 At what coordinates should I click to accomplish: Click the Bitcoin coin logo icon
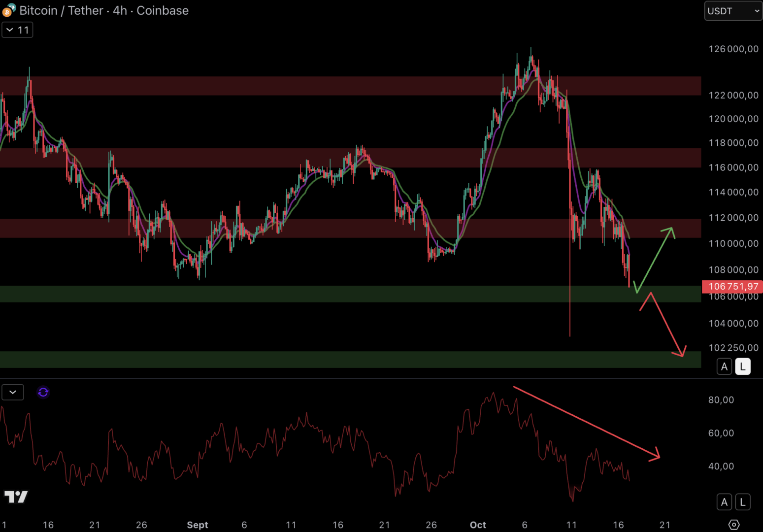[x=8, y=10]
